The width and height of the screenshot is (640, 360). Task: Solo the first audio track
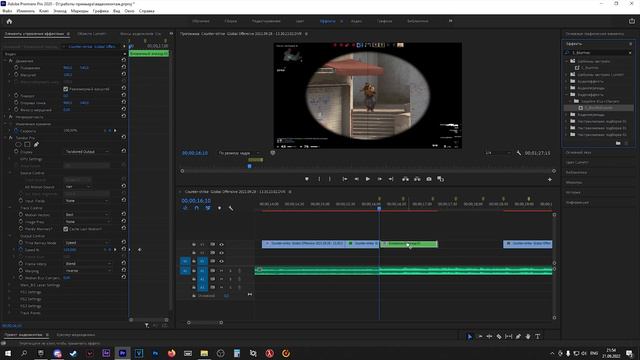tap(230, 271)
